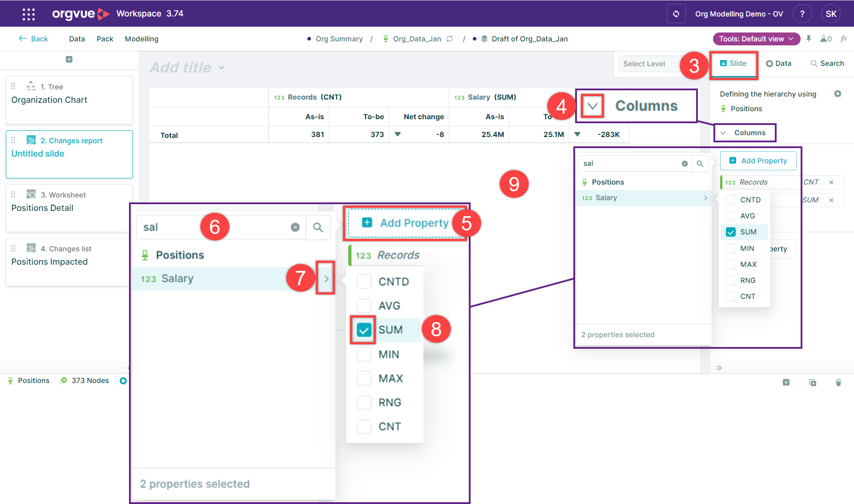Switch to the Search tab
The width and height of the screenshot is (854, 504).
coord(827,64)
